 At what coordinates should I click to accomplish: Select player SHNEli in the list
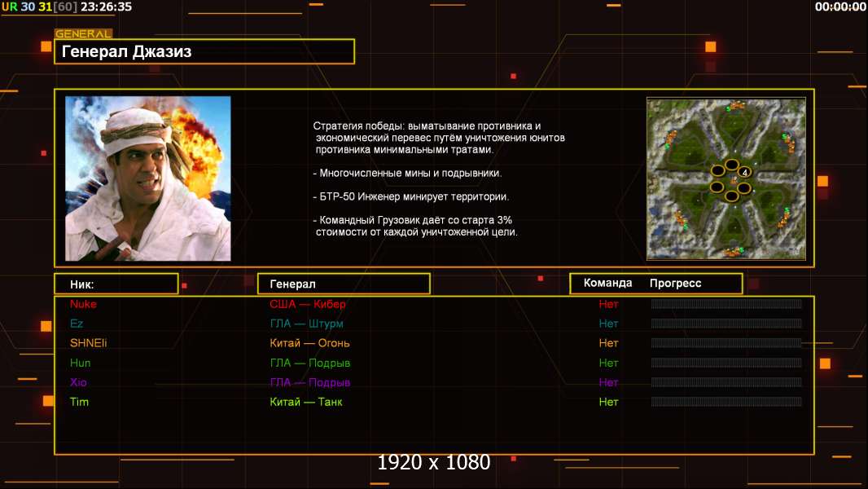coord(89,343)
